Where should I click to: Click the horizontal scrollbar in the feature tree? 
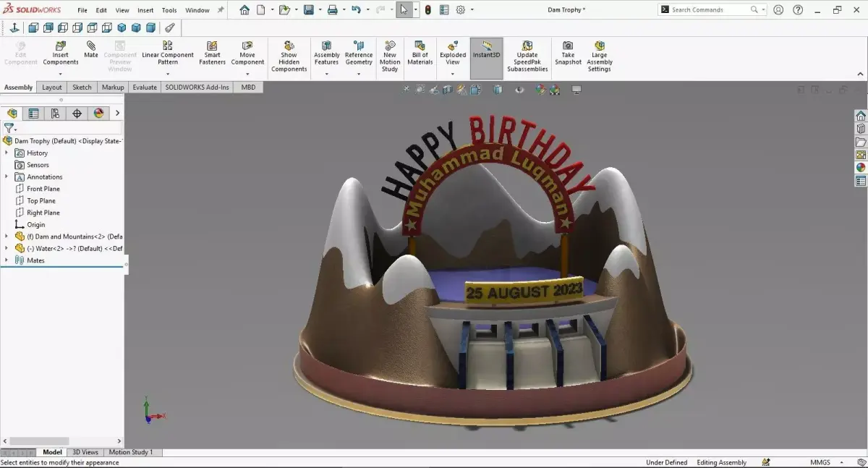point(39,441)
